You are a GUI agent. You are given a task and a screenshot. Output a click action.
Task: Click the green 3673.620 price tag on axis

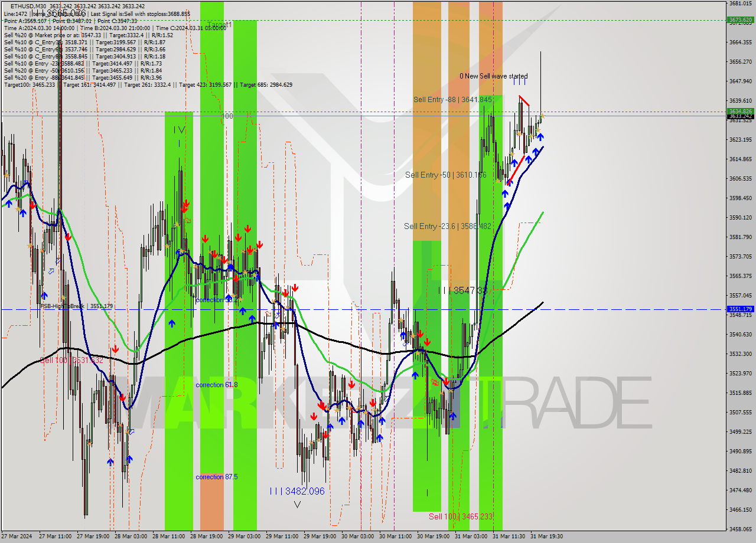(x=740, y=20)
